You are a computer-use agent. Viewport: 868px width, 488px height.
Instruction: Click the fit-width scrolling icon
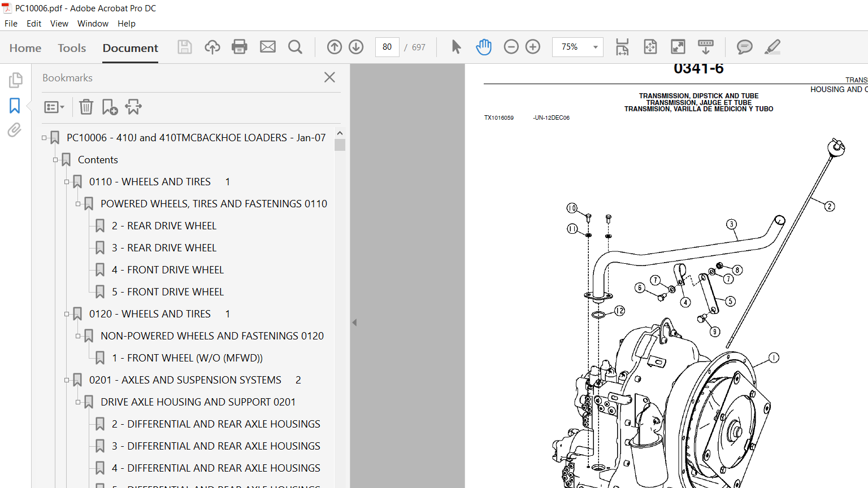[x=622, y=47]
